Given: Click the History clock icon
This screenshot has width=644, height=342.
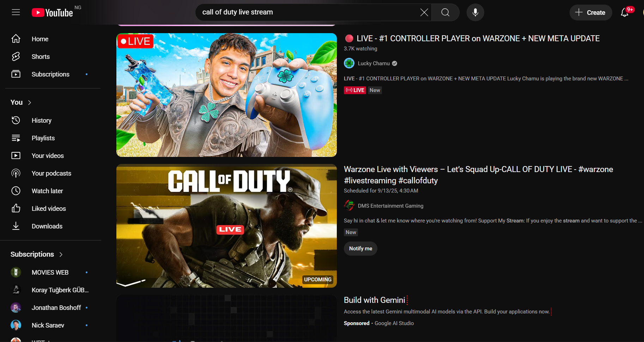Looking at the screenshot, I should coord(16,120).
